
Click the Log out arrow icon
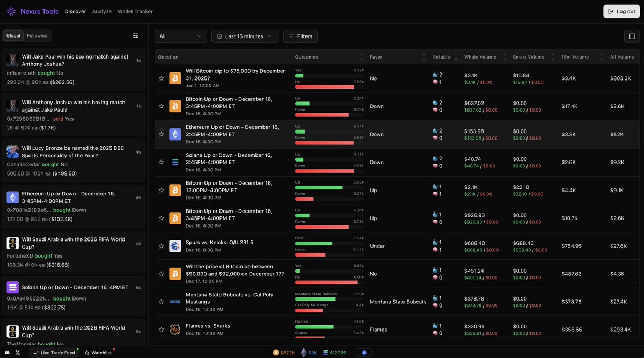pos(611,11)
